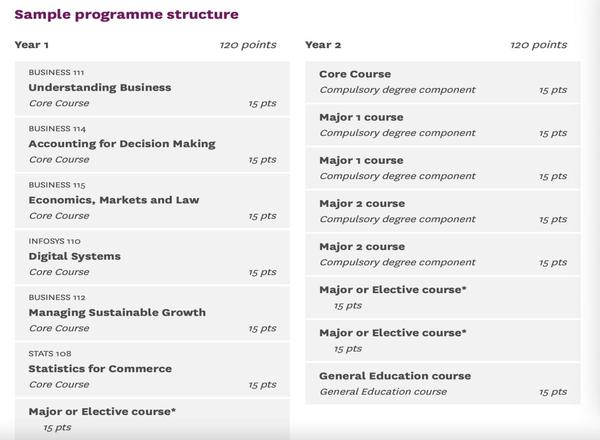The width and height of the screenshot is (600, 440).
Task: Click Year 1 Major or Elective course
Action: 152,419
